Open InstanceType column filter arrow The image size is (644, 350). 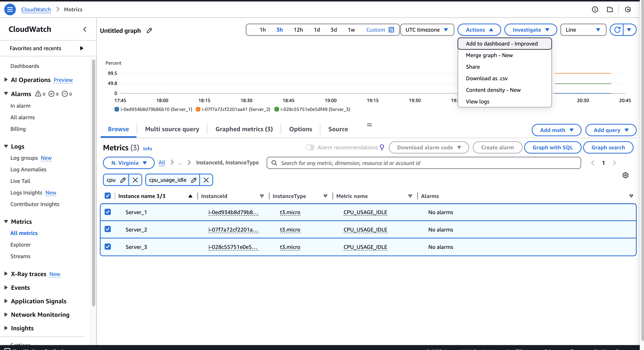tap(325, 196)
